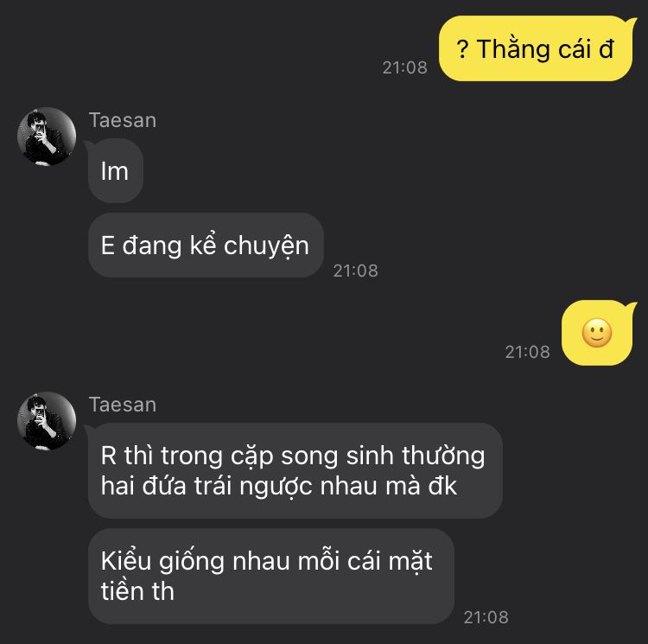The height and width of the screenshot is (644, 648).
Task: Click the top Taesan sender name
Action: tap(123, 120)
